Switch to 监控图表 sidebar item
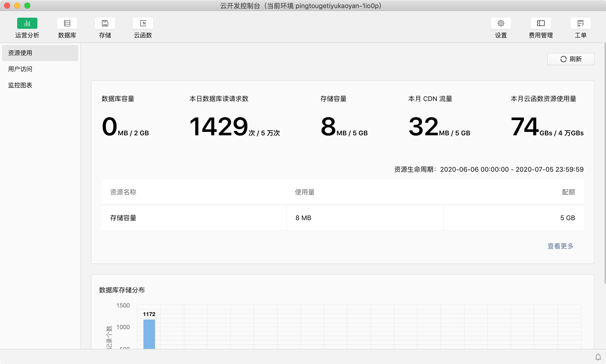This screenshot has height=364, width=606. coord(20,85)
